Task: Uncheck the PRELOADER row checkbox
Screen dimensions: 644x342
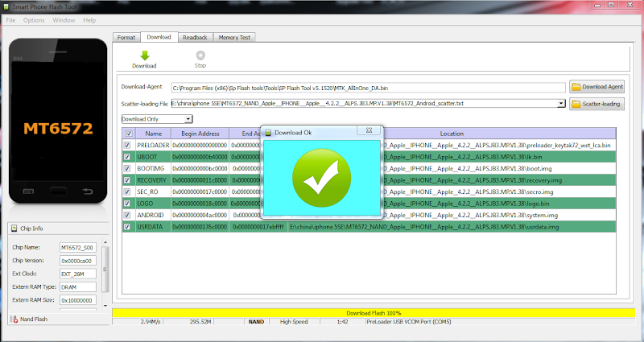Action: [x=127, y=145]
